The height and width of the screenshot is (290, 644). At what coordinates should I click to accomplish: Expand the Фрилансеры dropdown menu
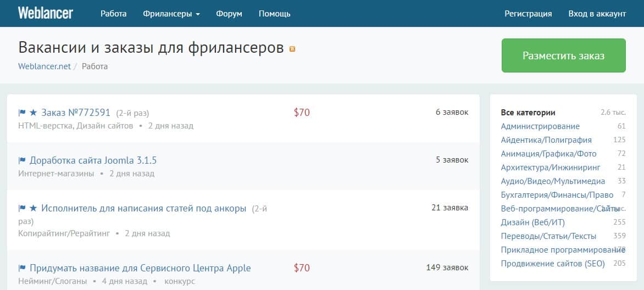(x=171, y=14)
